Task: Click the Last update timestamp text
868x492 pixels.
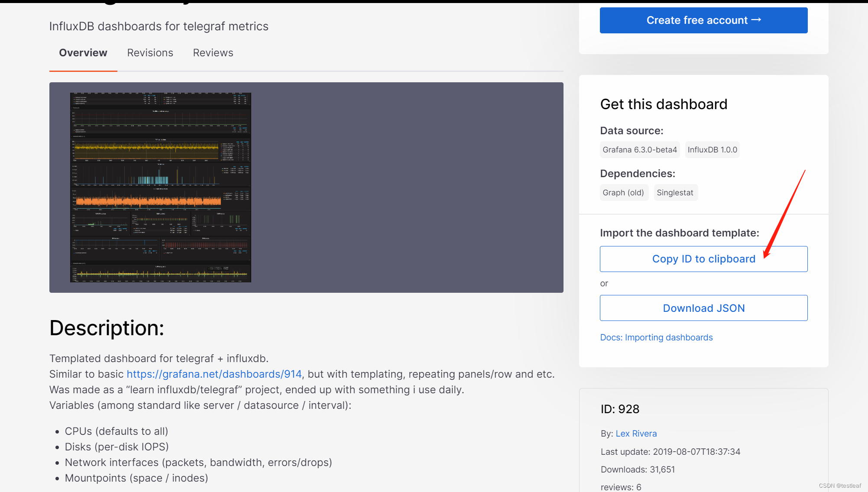Action: [670, 452]
